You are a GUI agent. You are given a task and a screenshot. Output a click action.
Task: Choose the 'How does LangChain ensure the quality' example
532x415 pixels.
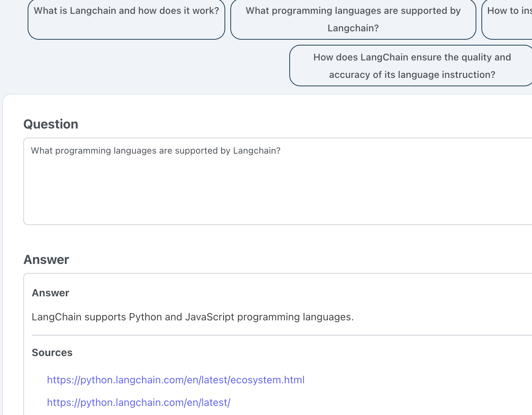pyautogui.click(x=412, y=66)
